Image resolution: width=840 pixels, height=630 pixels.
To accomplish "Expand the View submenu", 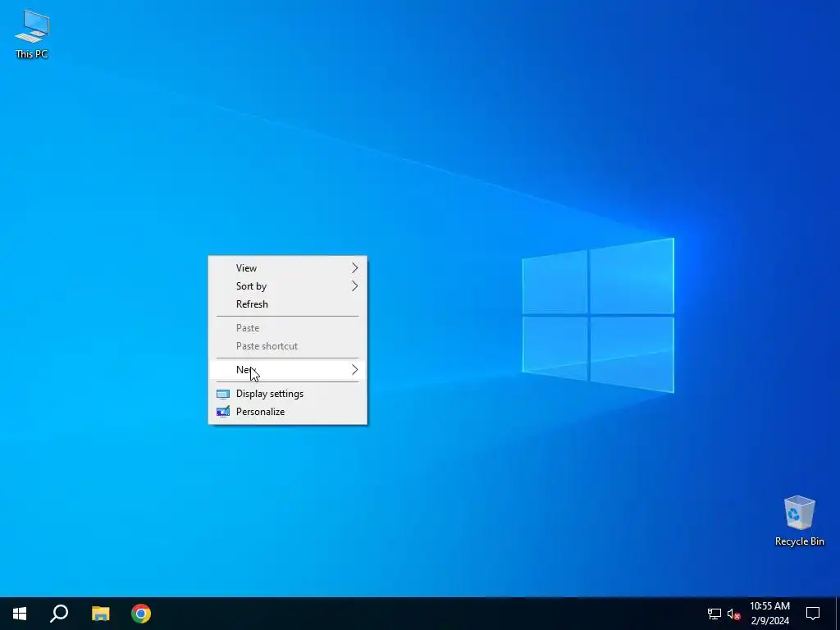I will (x=288, y=268).
